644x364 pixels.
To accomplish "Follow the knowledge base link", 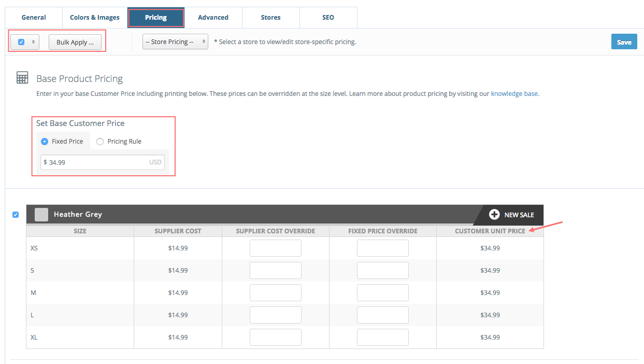I will 514,94.
